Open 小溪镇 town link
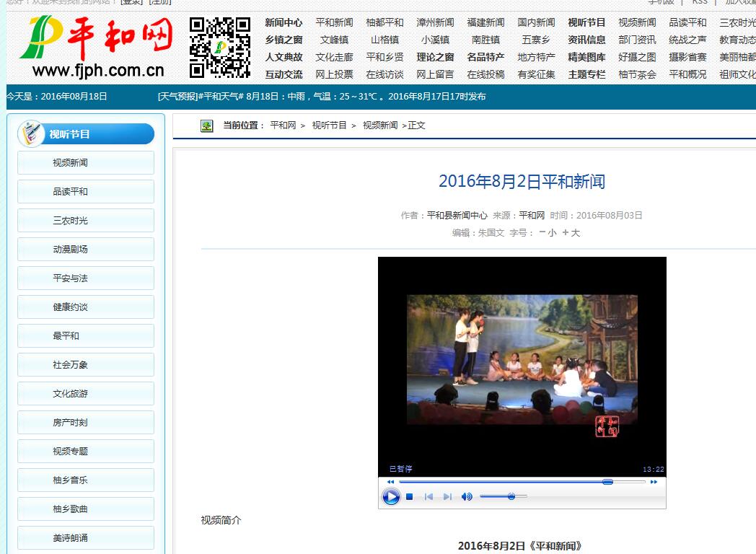Viewport: 756px width, 554px height. pyautogui.click(x=435, y=40)
